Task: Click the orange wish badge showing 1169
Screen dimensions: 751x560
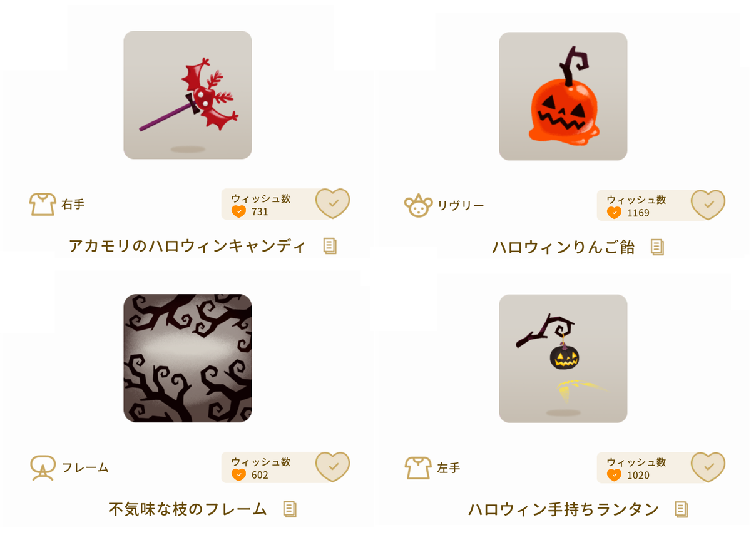Action: tap(614, 213)
